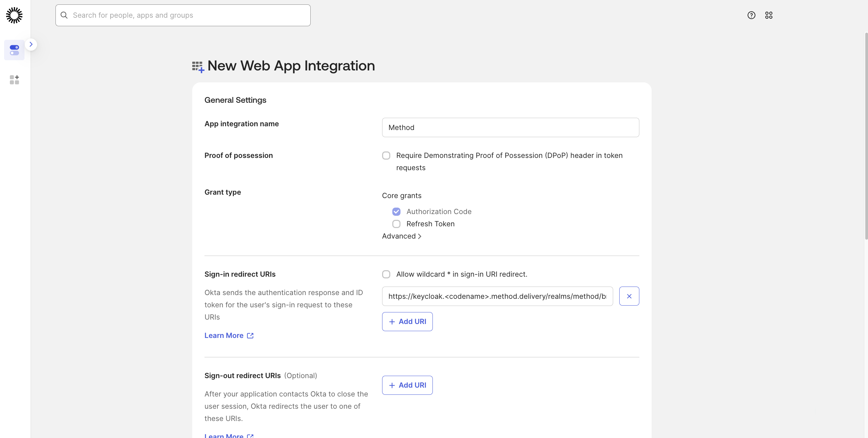Image resolution: width=868 pixels, height=438 pixels.
Task: Enable Require DPoP header checkbox
Action: 386,156
